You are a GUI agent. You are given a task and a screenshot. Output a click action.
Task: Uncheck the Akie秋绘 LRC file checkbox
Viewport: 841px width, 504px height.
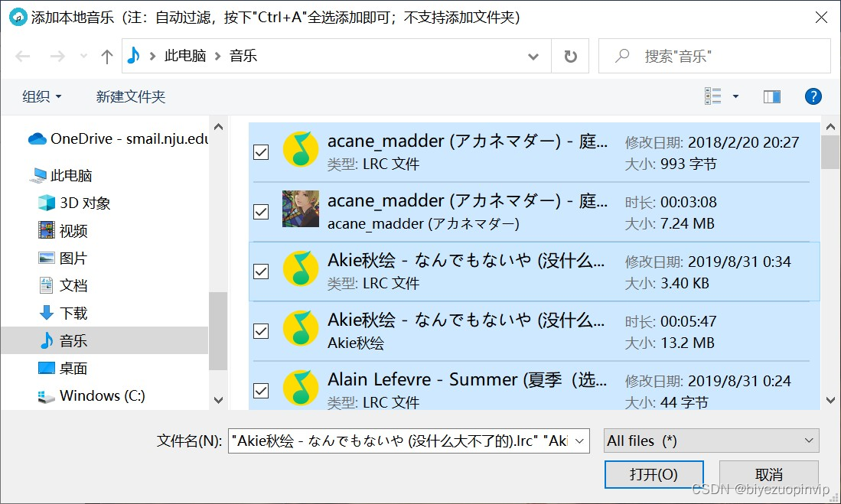(261, 272)
